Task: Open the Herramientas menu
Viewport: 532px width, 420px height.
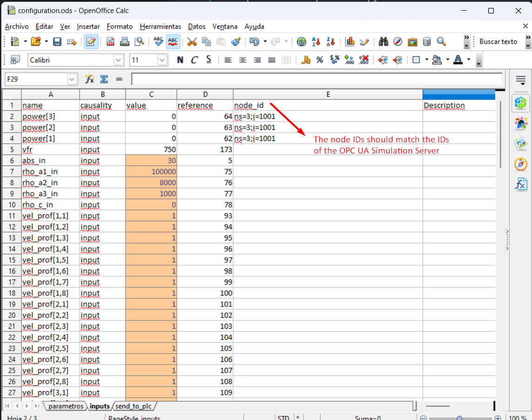Action: coord(160,27)
